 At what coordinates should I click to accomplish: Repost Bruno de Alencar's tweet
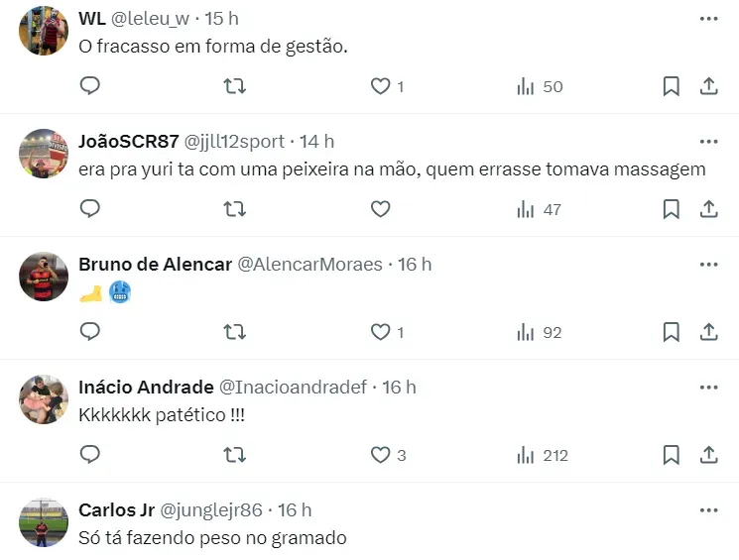235,332
